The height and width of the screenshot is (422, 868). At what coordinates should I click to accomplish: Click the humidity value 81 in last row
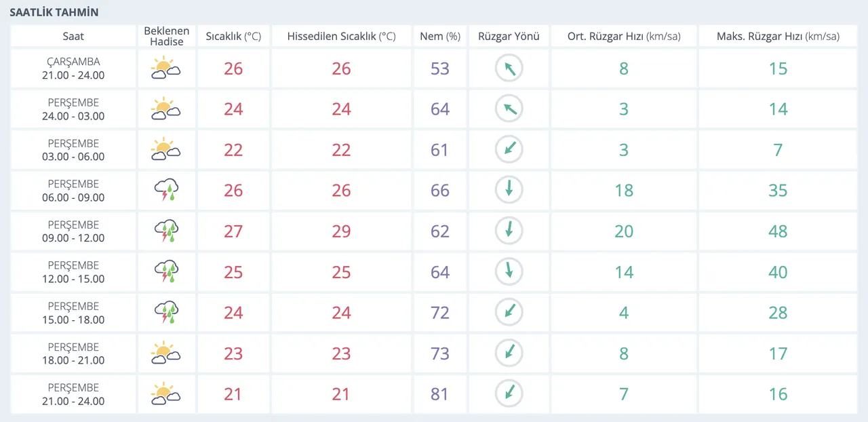tap(440, 394)
